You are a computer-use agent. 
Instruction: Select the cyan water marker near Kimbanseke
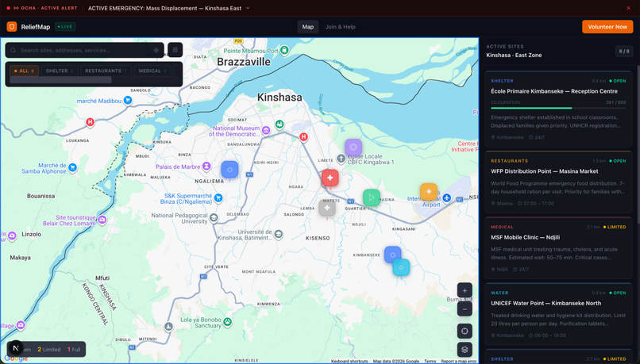point(401,267)
